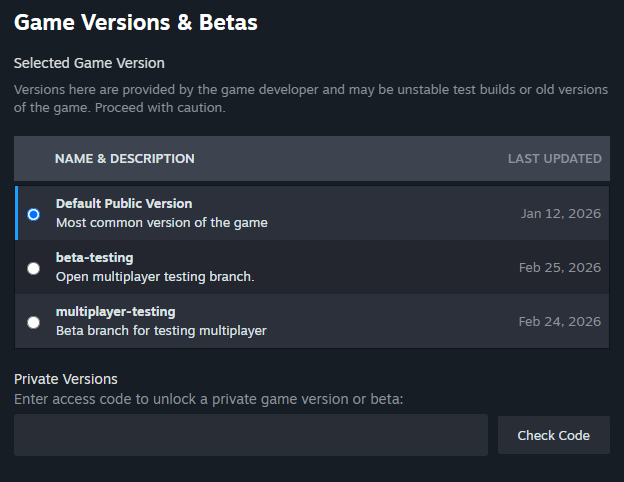This screenshot has width=624, height=482.
Task: Click 'Open multiplayer testing branch.' description
Action: pos(155,277)
